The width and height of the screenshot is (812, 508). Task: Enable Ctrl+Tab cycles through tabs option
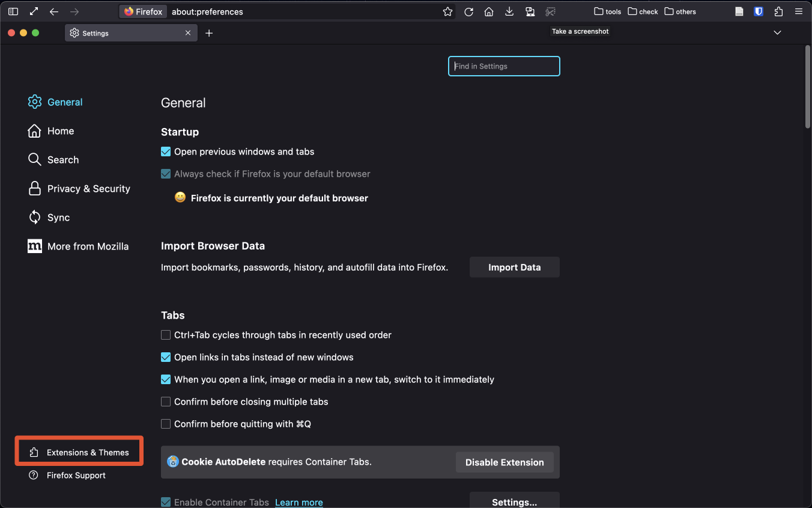tap(166, 335)
